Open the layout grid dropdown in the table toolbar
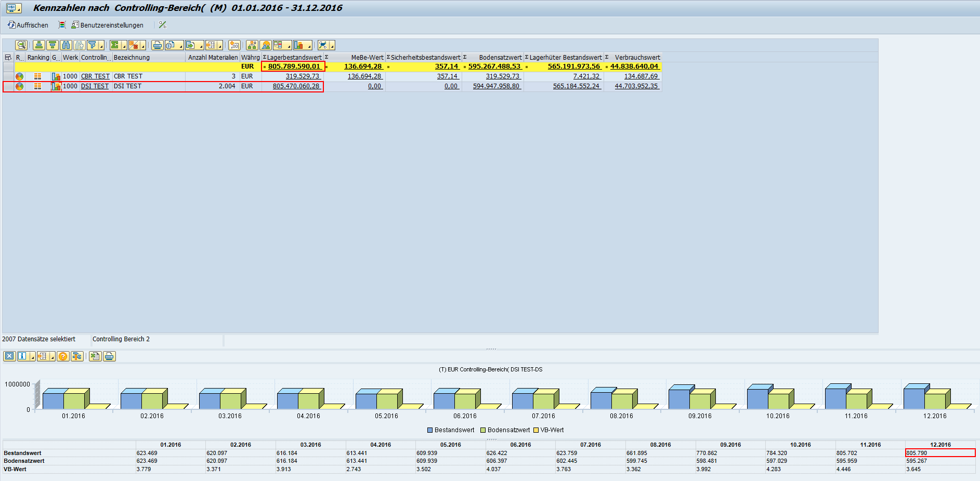This screenshot has height=481, width=980. (x=219, y=46)
